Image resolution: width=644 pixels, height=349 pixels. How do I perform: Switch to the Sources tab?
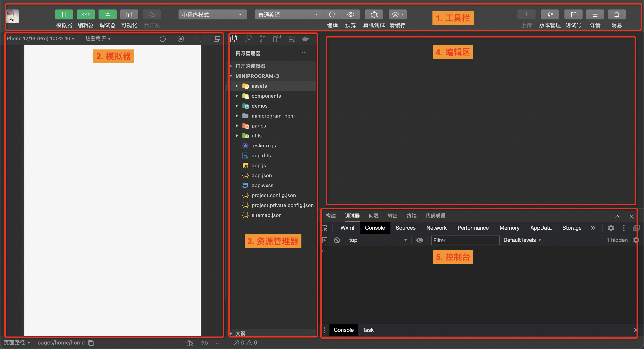(x=405, y=228)
